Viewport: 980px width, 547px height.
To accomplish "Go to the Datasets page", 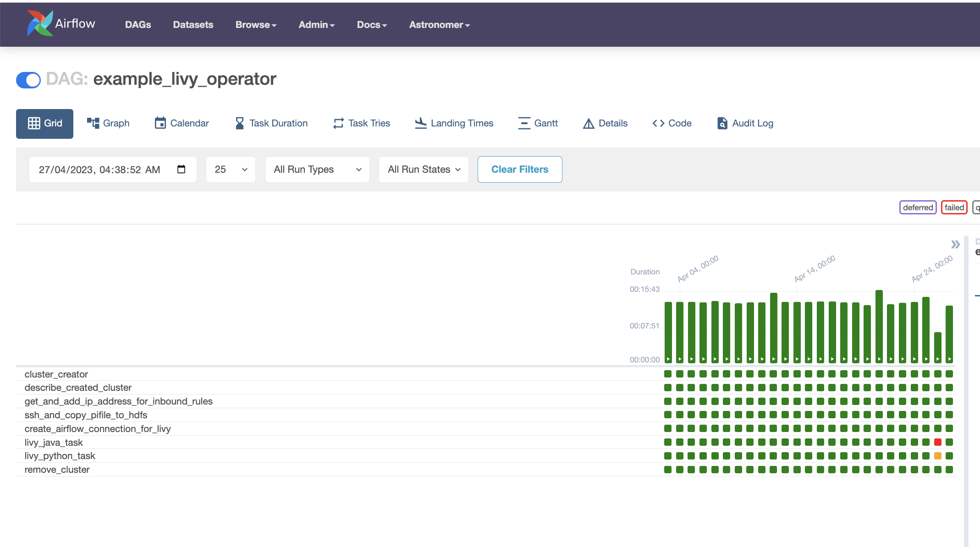I will [x=193, y=25].
